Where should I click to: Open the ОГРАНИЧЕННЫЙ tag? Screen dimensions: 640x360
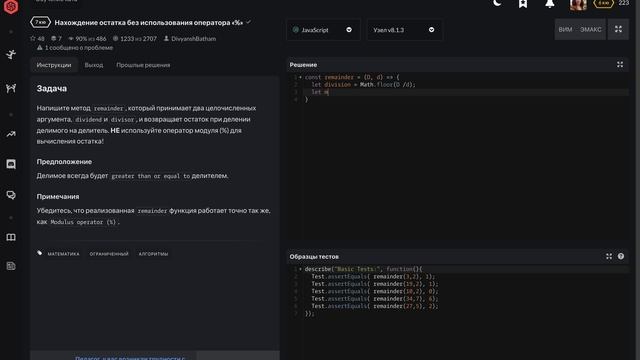[109, 254]
